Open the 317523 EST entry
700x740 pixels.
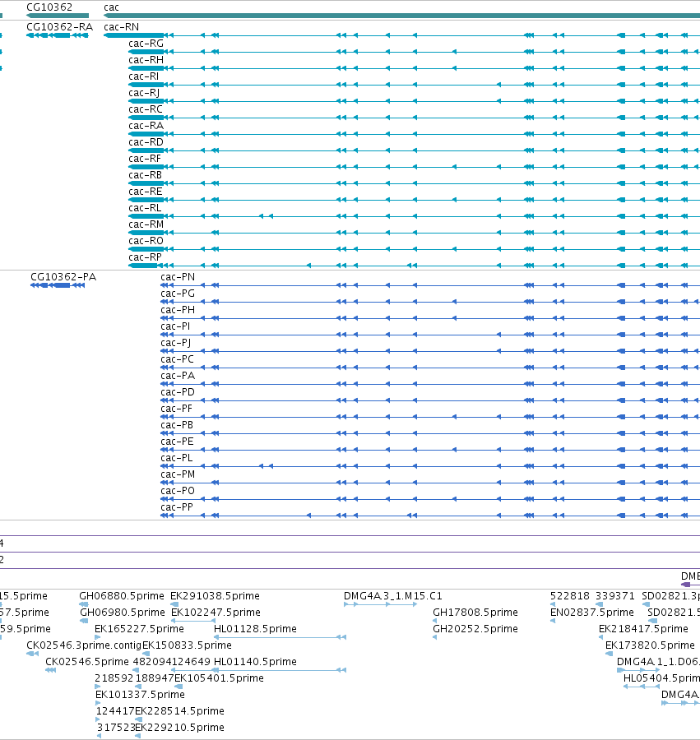(x=116, y=728)
